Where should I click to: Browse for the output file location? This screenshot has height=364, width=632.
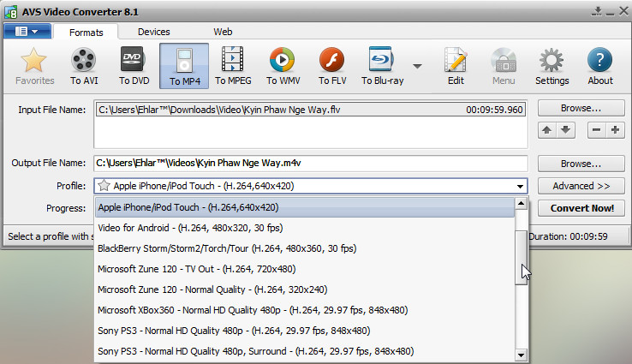click(x=581, y=164)
